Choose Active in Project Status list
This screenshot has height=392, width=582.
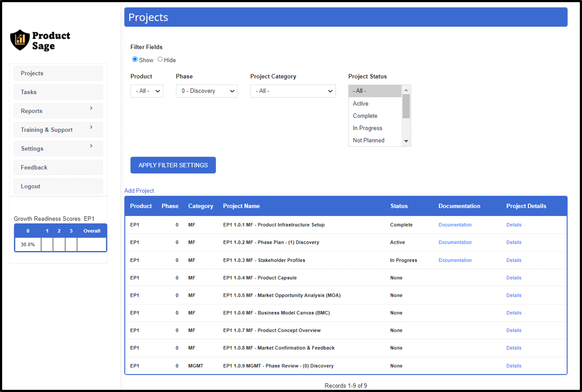point(375,103)
